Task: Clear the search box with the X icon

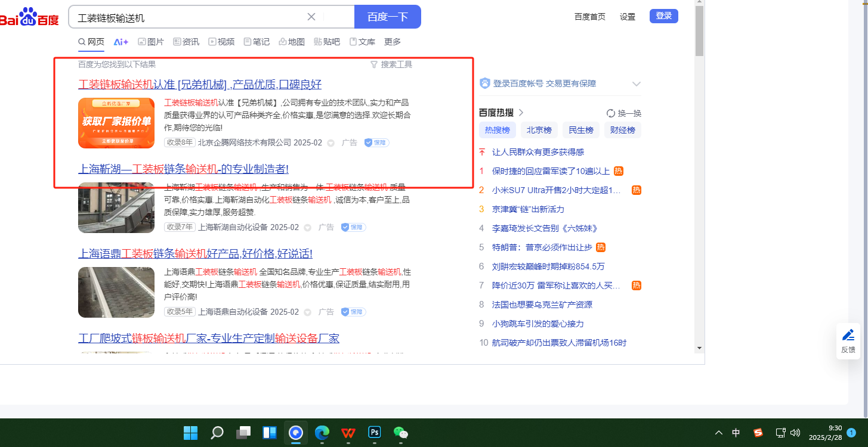Action: click(x=311, y=17)
